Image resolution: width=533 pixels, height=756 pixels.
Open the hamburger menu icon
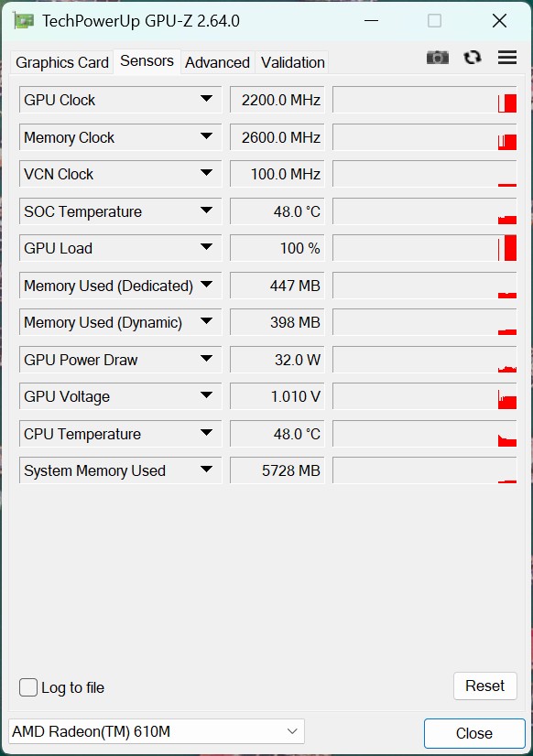point(507,58)
